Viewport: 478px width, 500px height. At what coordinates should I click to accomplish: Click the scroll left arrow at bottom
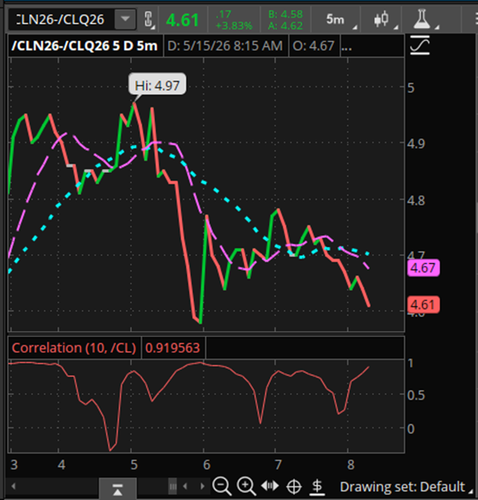[13, 486]
